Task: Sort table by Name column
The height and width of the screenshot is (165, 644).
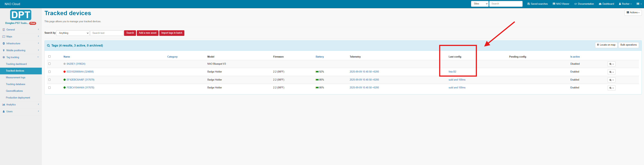Action: (x=67, y=57)
